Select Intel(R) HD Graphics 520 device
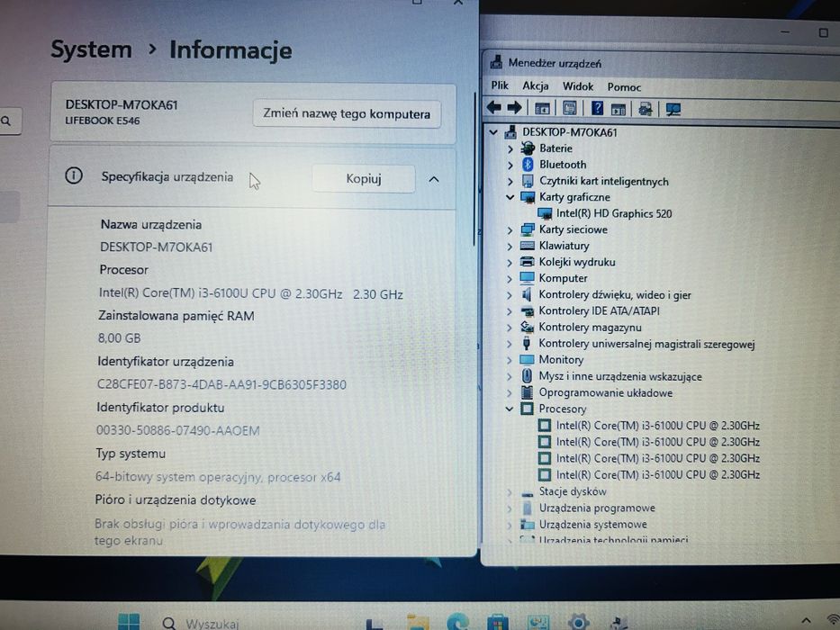 coord(614,213)
